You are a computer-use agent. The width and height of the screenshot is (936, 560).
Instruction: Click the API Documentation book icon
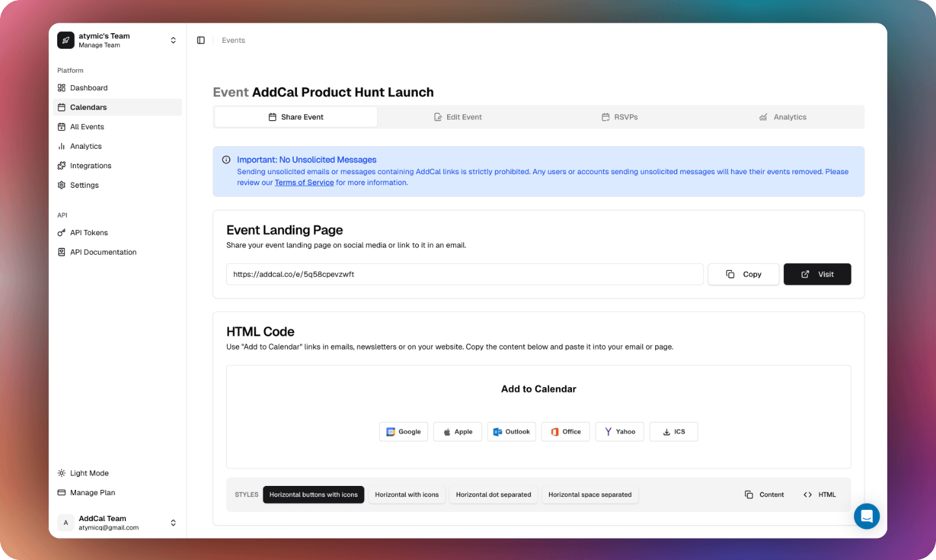coord(62,252)
